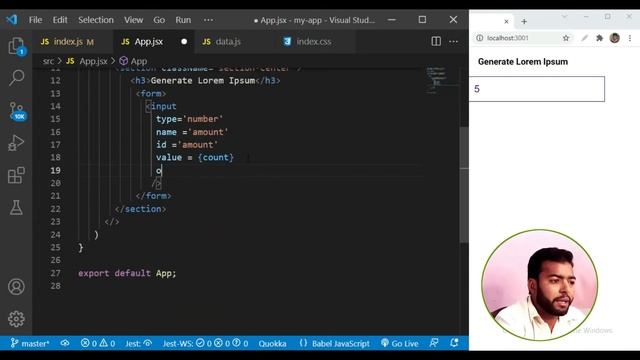Click the closing </form> tag

click(153, 196)
